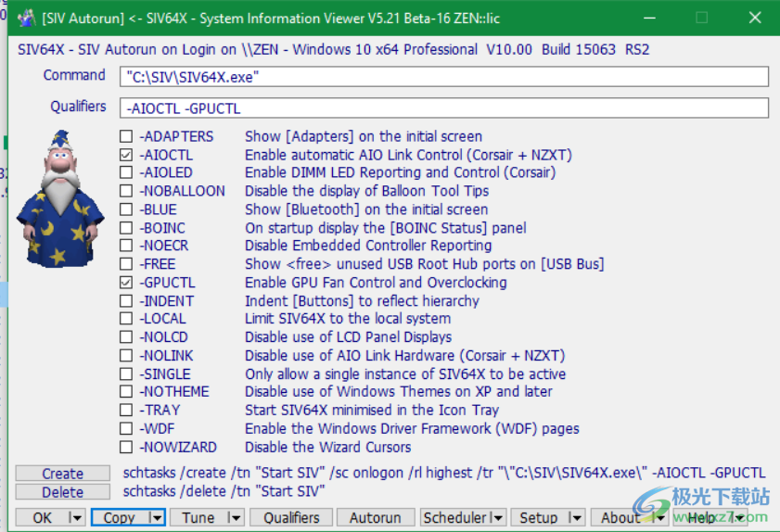Screen dimensions: 780x532
Task: Click the schtasks /create command text
Action: (x=443, y=473)
